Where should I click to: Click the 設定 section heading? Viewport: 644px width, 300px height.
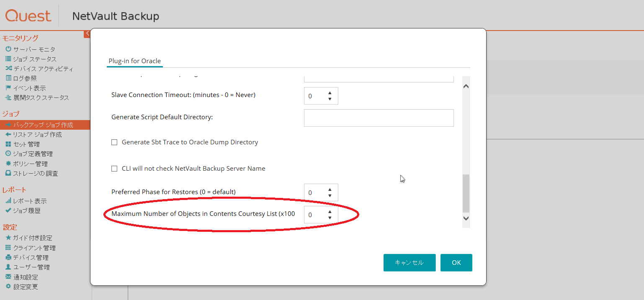coord(10,227)
